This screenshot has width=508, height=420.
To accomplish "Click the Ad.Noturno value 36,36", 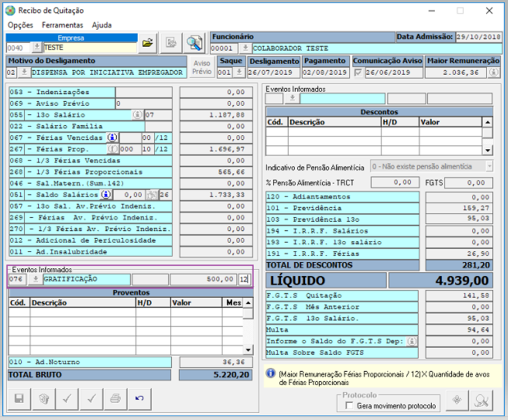I will click(216, 362).
